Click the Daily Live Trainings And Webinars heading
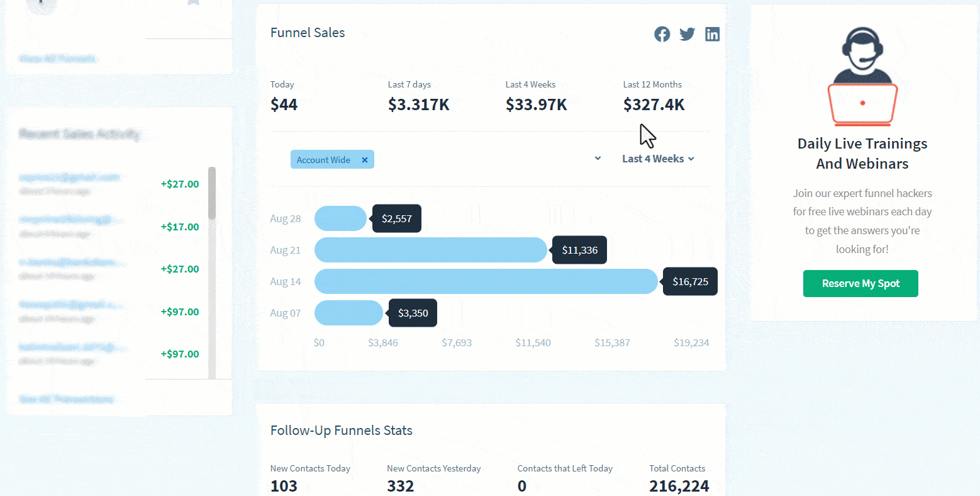The height and width of the screenshot is (496, 980). tap(862, 154)
